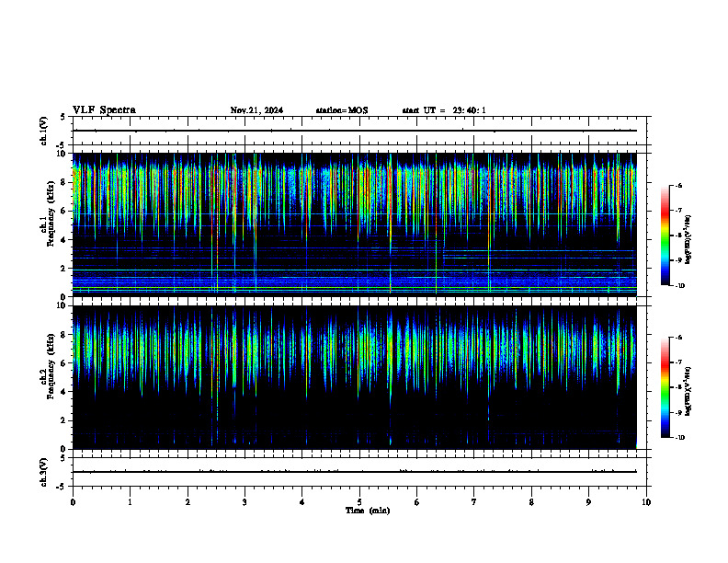Click bottom time-axis tick label "10" at right end
728x563 pixels.
646,502
